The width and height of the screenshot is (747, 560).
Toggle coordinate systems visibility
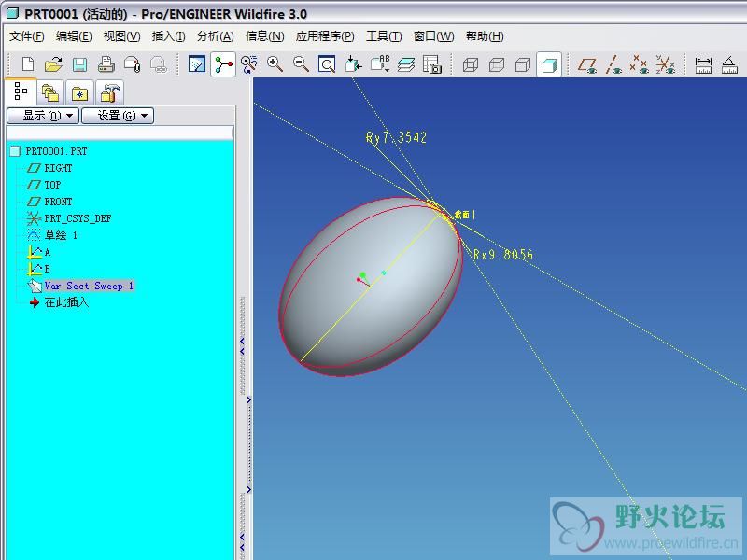[665, 63]
